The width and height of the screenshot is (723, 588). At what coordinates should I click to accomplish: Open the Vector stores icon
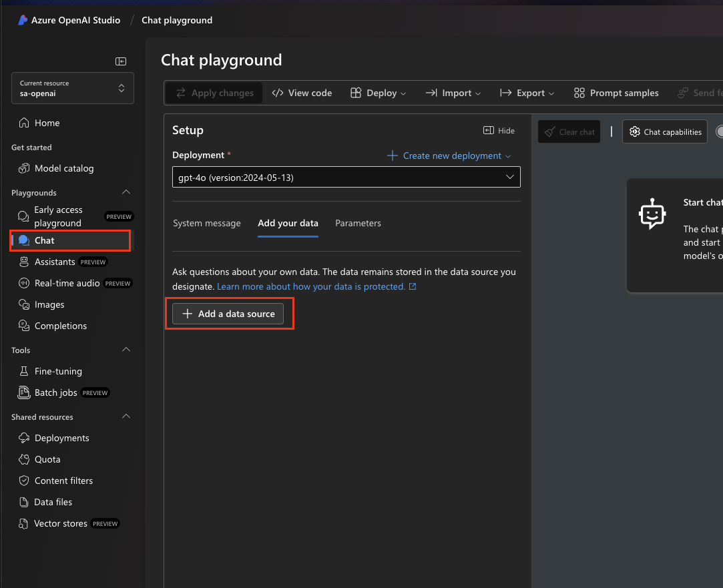[23, 523]
